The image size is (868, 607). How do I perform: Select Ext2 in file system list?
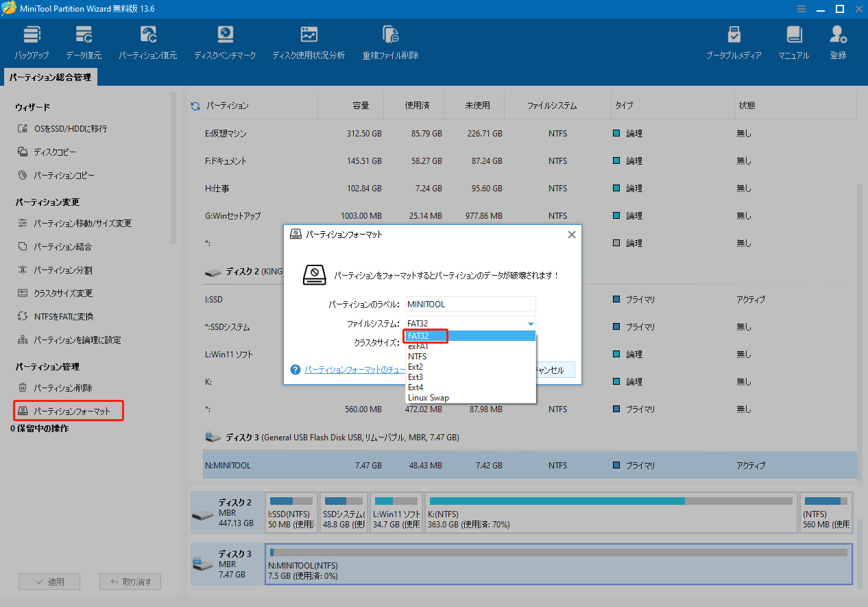pos(470,367)
